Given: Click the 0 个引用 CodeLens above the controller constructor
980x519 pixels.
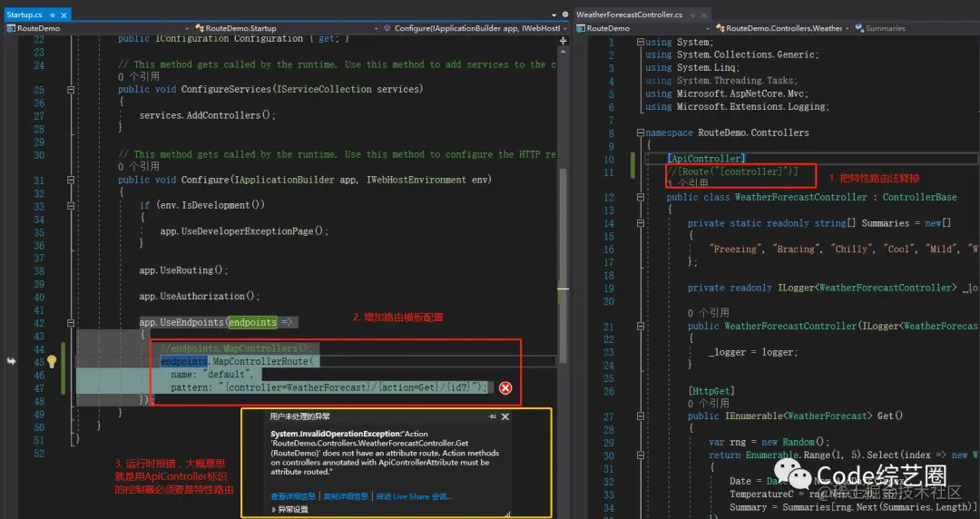Looking at the screenshot, I should 708,313.
